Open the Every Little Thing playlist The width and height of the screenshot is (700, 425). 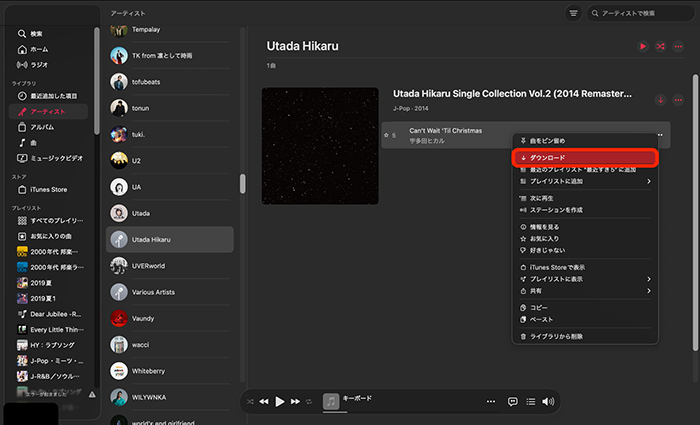click(50, 329)
